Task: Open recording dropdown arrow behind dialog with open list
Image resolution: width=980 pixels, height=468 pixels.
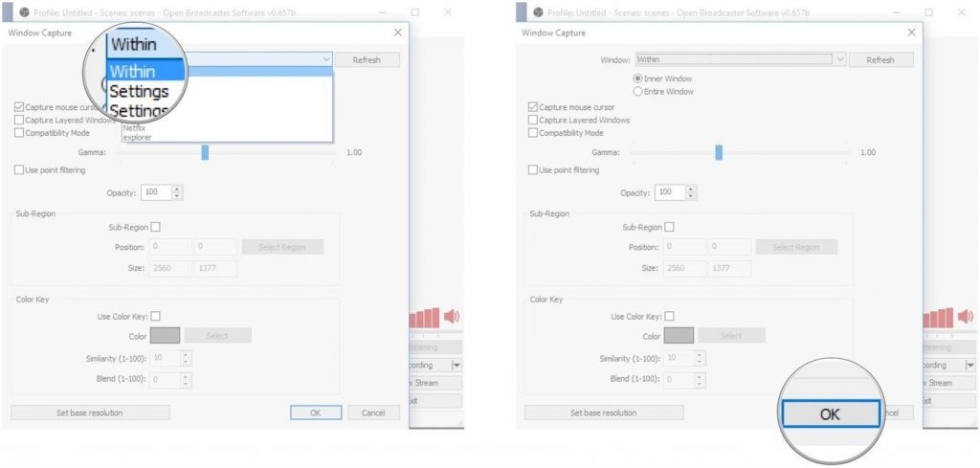Action: click(457, 365)
